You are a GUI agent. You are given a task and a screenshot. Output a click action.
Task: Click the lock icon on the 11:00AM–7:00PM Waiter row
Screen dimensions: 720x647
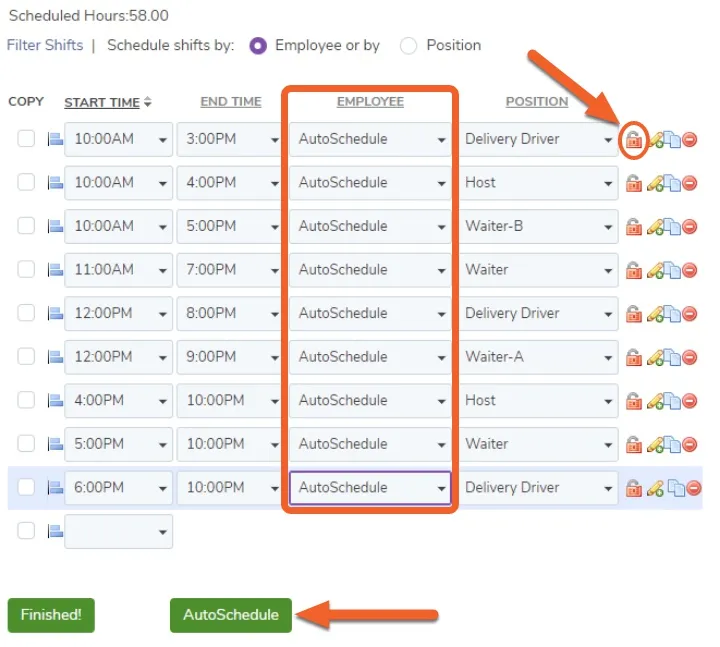(x=634, y=270)
